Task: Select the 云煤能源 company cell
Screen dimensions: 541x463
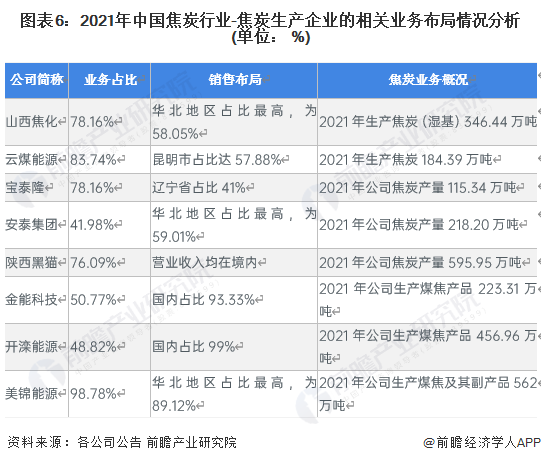Action: [37, 159]
